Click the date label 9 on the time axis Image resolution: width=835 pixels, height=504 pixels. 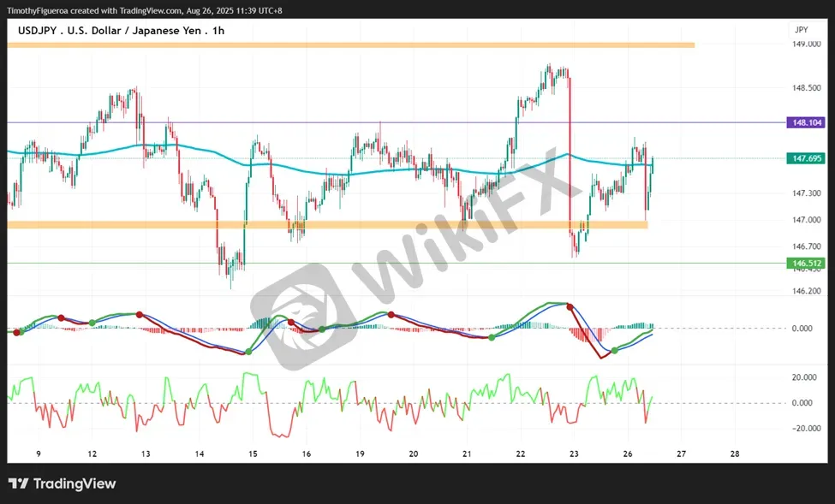[x=39, y=454]
